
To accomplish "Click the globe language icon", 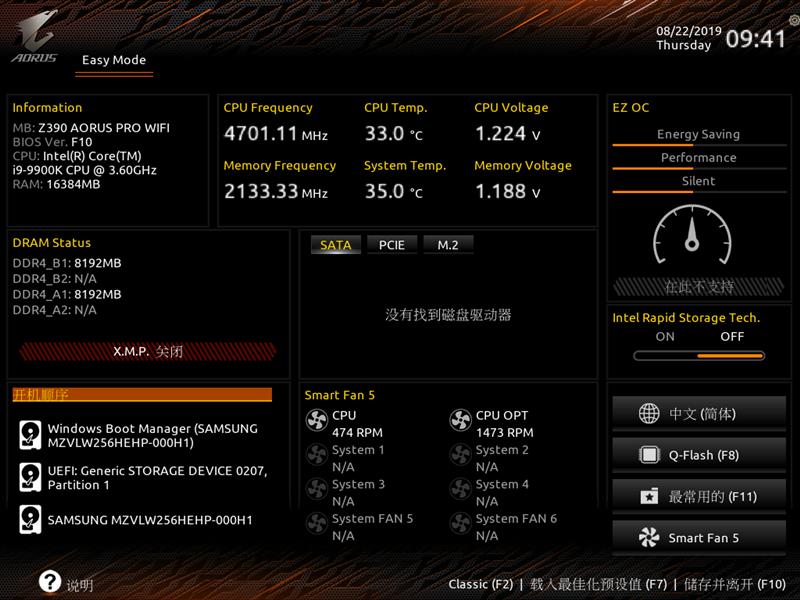I will [x=649, y=413].
